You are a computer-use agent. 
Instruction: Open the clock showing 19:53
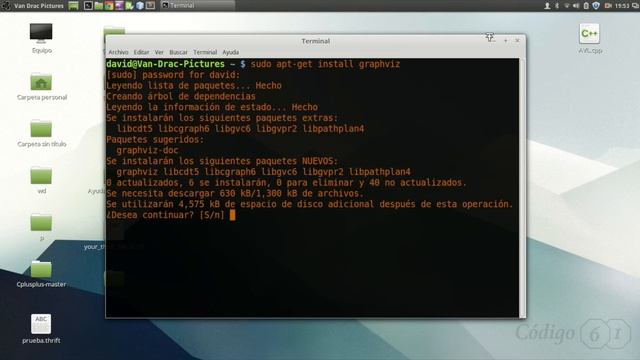click(x=622, y=6)
